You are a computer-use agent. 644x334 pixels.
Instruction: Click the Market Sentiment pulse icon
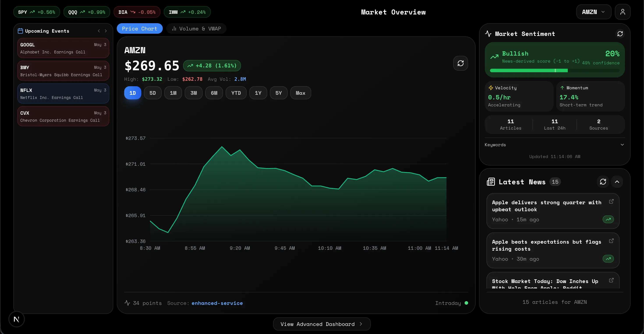click(488, 34)
